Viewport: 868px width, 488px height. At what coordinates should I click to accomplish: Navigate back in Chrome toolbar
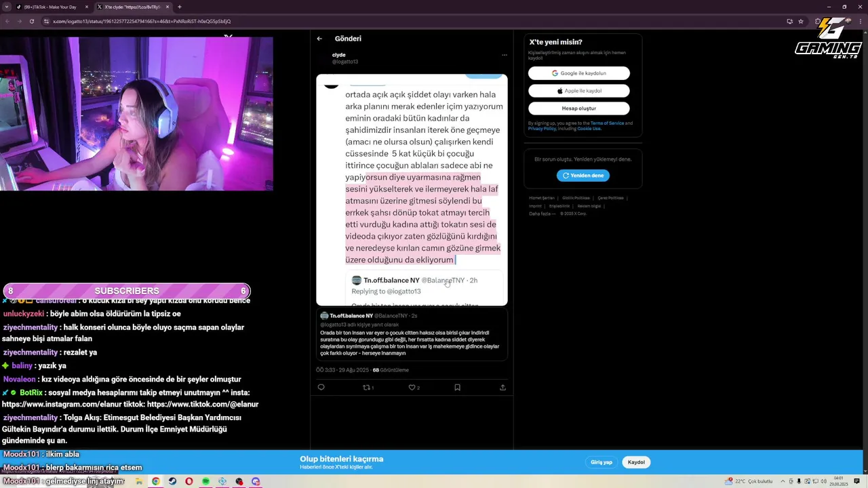(x=7, y=21)
